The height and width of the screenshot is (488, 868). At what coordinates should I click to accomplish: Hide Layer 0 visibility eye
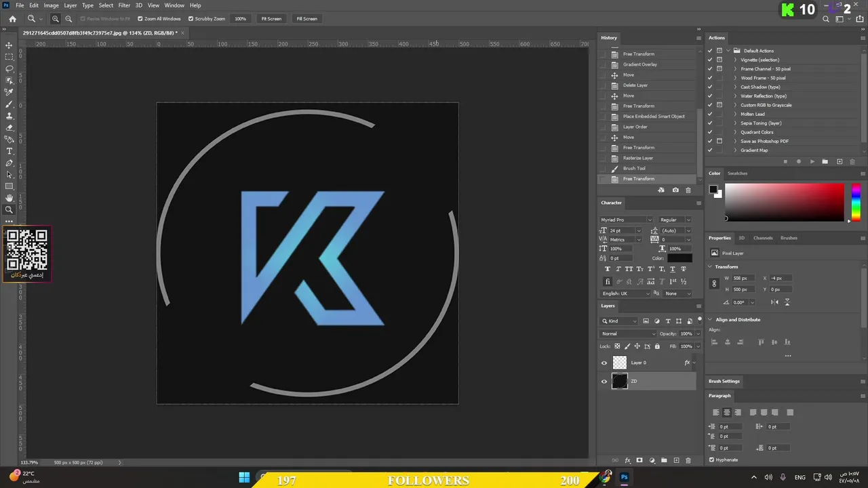(604, 363)
